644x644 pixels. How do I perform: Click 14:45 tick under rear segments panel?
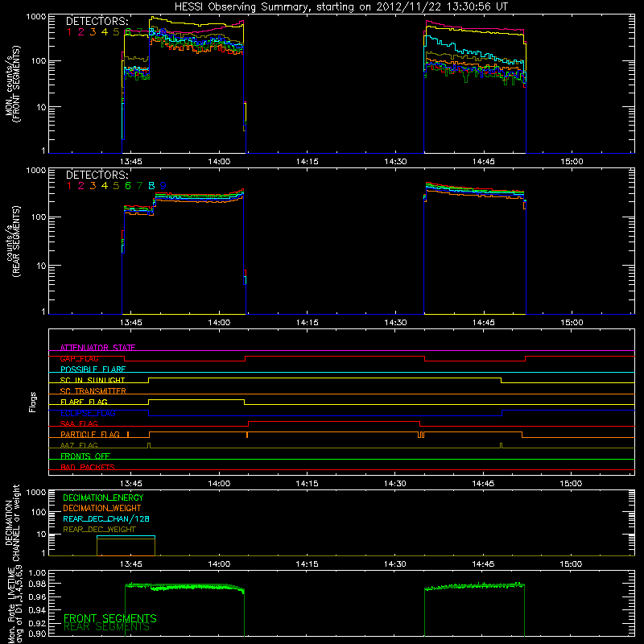pyautogui.click(x=484, y=323)
